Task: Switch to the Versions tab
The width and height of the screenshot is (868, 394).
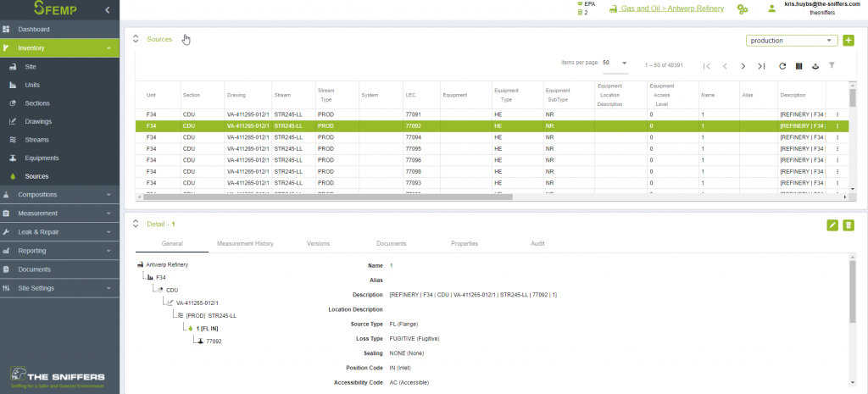Action: [x=318, y=243]
